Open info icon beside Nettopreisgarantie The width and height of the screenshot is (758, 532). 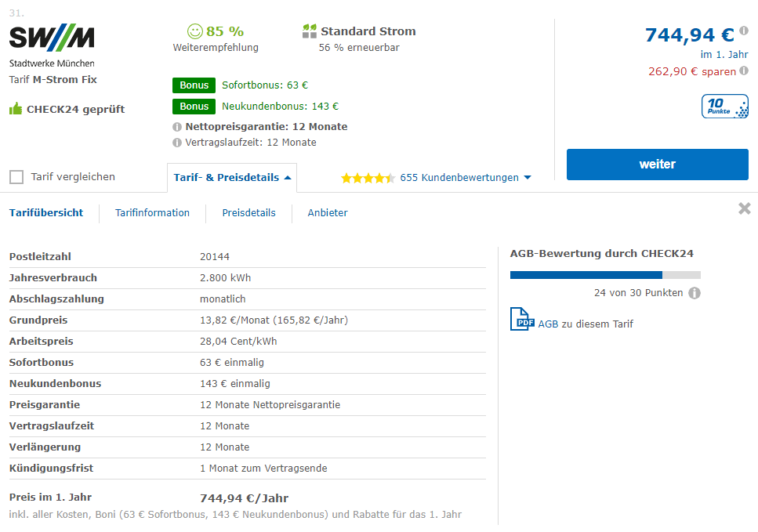177,127
